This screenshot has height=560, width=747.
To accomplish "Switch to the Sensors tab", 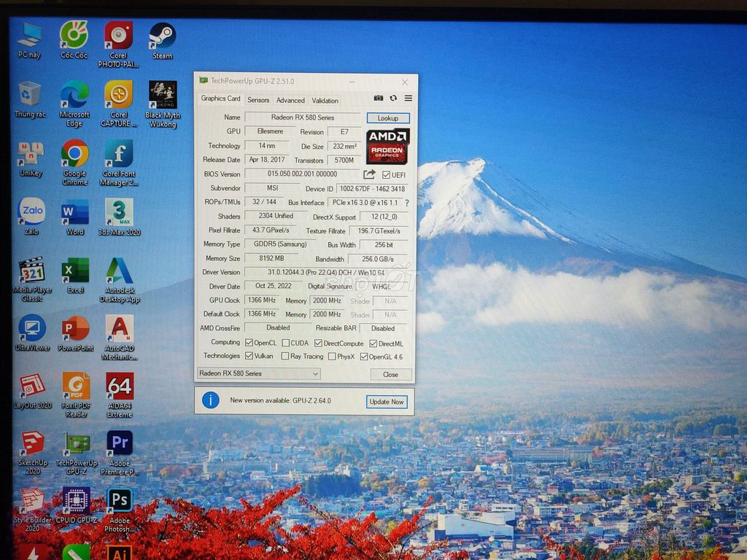I will click(x=258, y=101).
